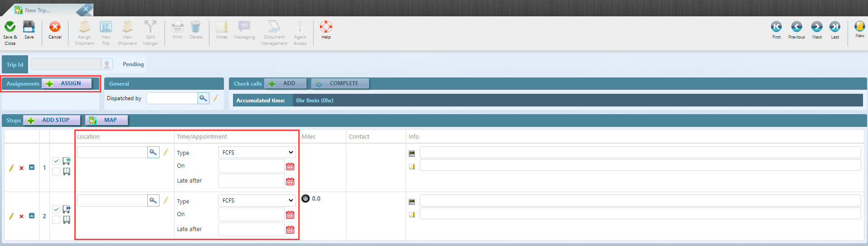Click the Save & Close toolbar icon
The height and width of the screenshot is (246, 868).
(10, 28)
